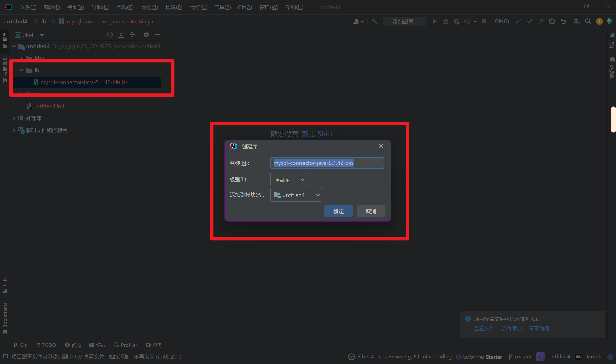
Task: Hide the project panel with minus icon
Action: point(157,35)
